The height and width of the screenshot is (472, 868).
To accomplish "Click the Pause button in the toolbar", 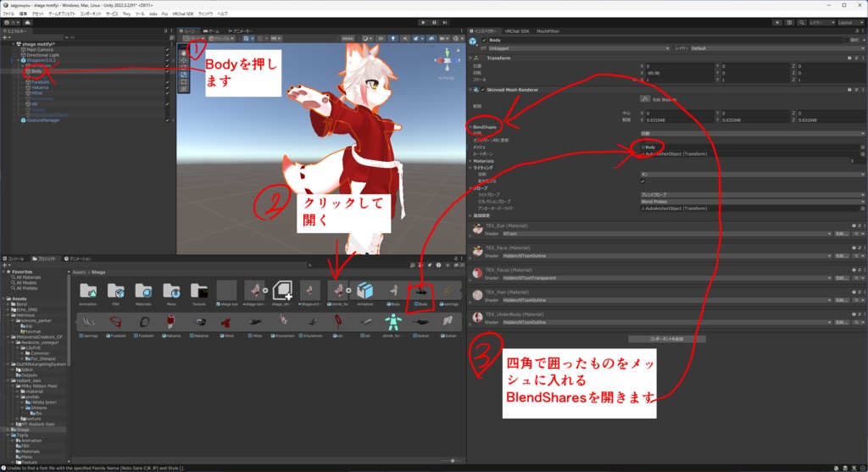I will pos(434,23).
